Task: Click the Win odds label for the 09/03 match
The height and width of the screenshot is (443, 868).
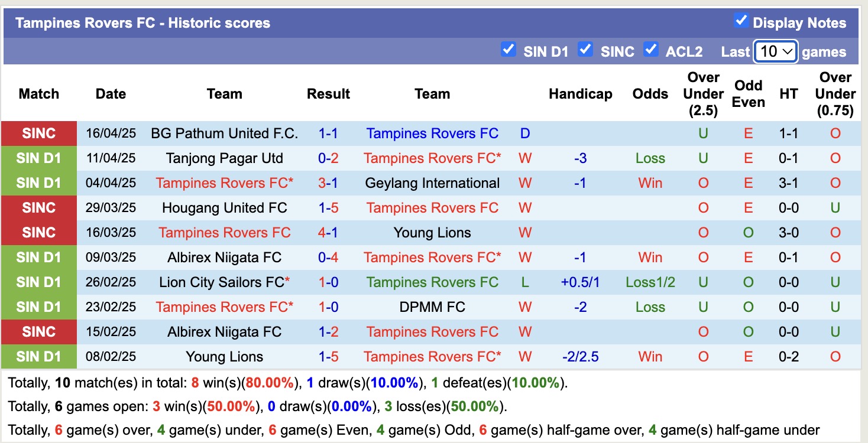Action: click(650, 258)
